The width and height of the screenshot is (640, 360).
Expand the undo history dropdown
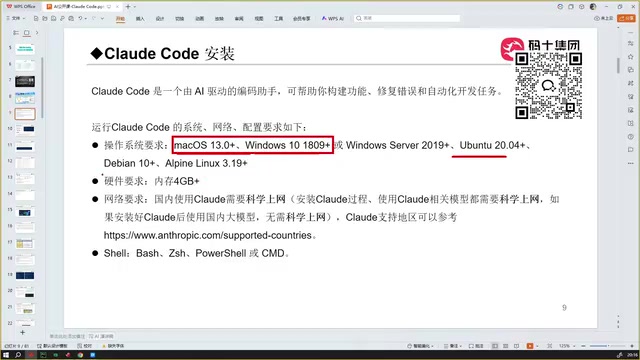(x=86, y=18)
